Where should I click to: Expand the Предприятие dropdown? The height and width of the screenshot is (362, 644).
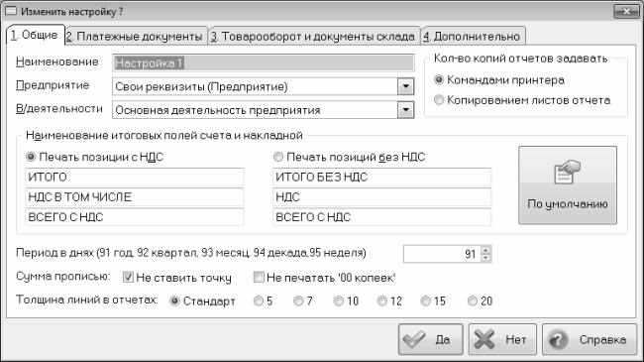[x=406, y=86]
